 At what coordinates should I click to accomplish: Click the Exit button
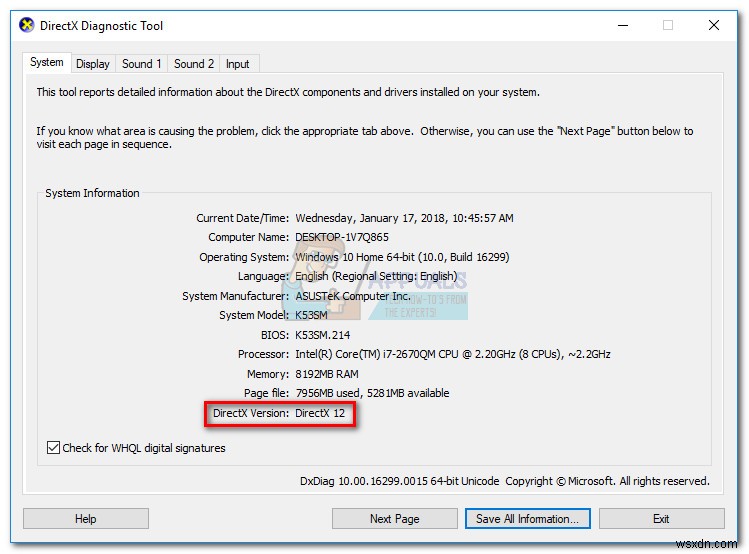click(661, 519)
